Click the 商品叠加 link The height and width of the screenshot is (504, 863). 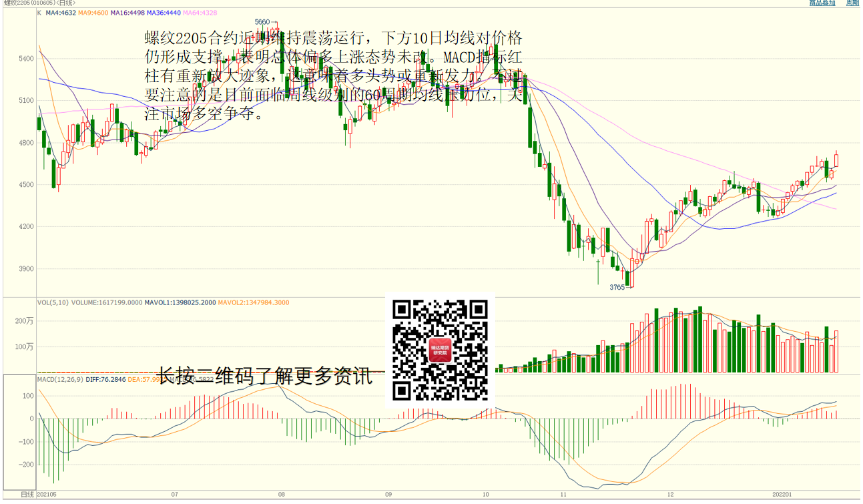coord(822,3)
